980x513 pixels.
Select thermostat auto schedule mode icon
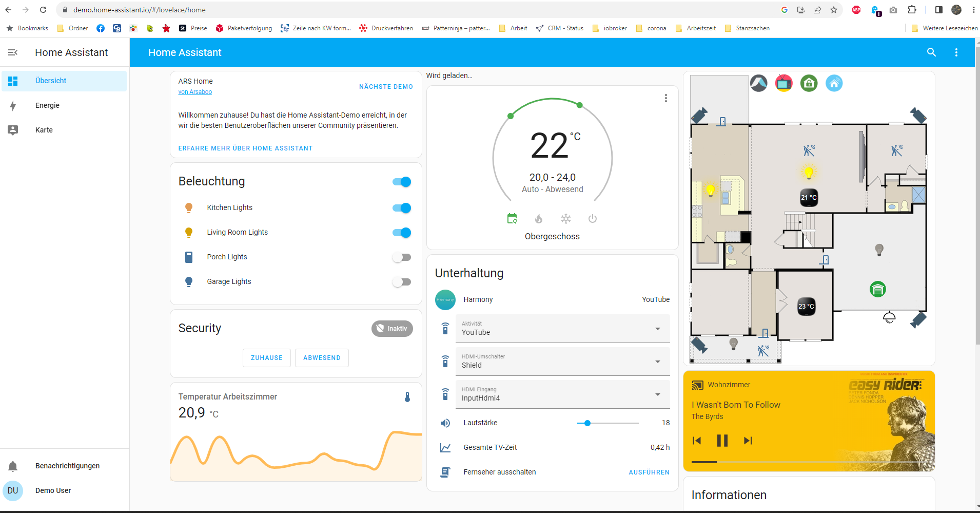(x=512, y=219)
